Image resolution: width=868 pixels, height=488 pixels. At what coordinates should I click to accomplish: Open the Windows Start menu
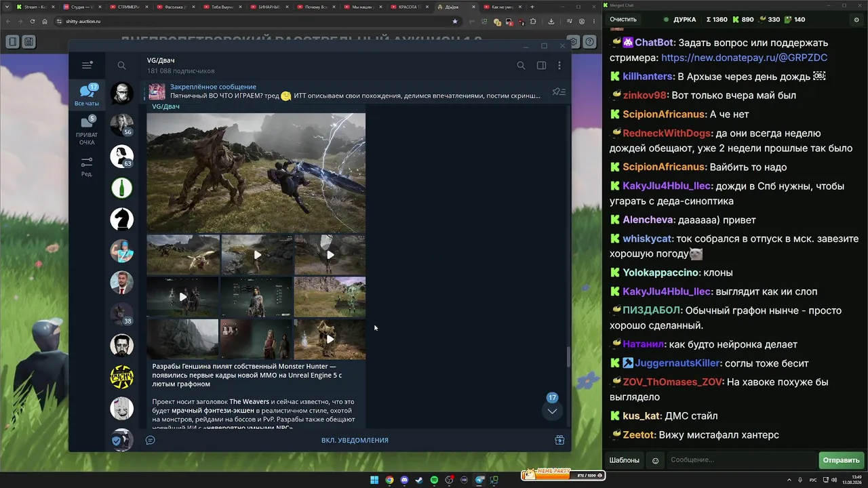(374, 480)
